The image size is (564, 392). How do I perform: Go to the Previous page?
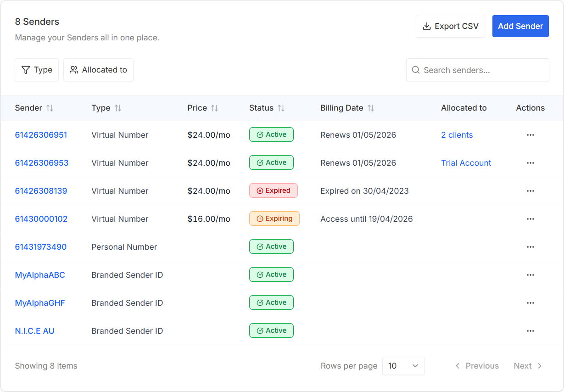(x=477, y=366)
